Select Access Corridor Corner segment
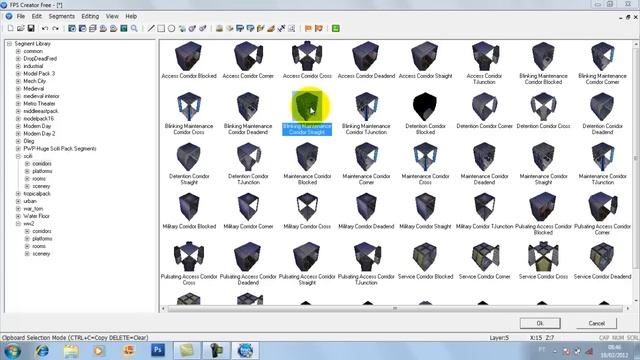 (248, 60)
